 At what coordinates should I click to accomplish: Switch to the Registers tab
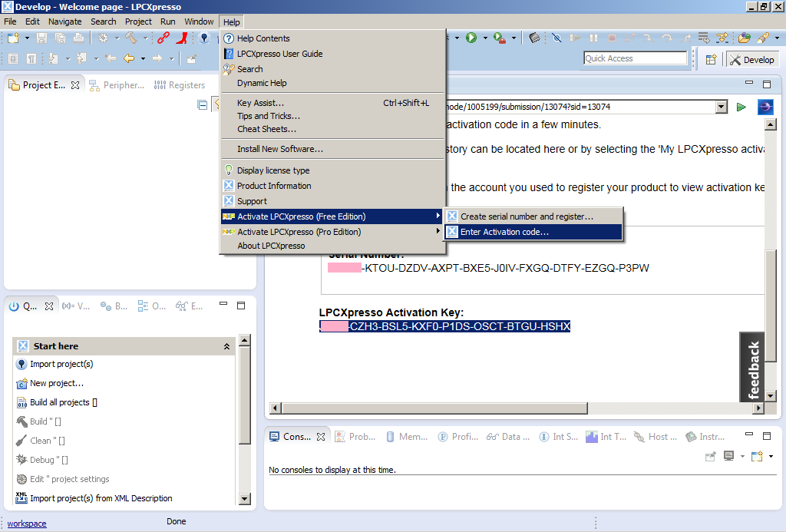coord(180,85)
